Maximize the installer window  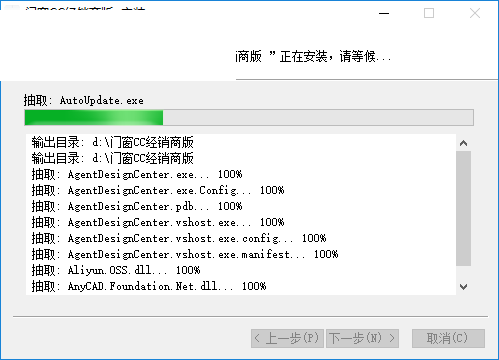coord(429,14)
